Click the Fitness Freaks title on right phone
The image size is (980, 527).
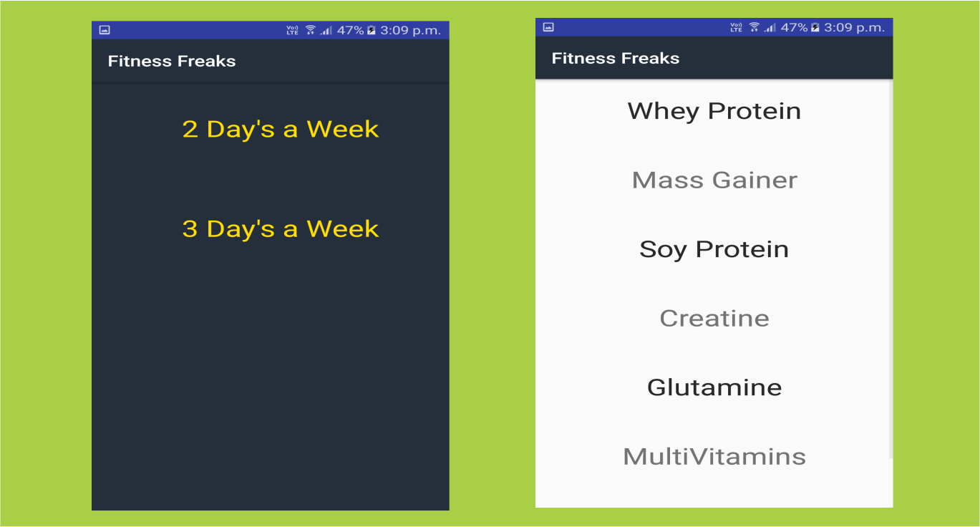(616, 59)
